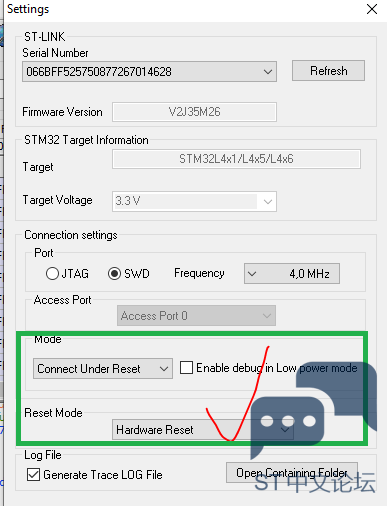Image resolution: width=388 pixels, height=506 pixels.
Task: Click the Refresh button
Action: pyautogui.click(x=328, y=71)
